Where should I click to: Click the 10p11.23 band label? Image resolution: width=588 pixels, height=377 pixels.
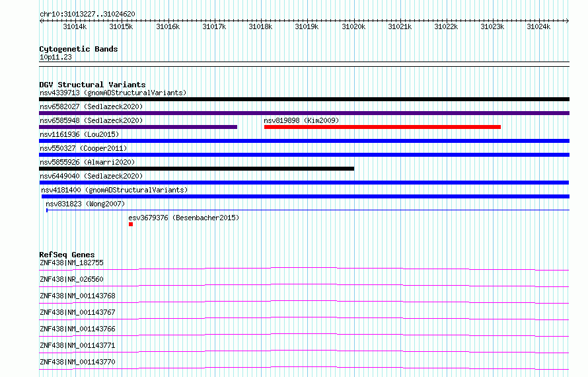[55, 57]
